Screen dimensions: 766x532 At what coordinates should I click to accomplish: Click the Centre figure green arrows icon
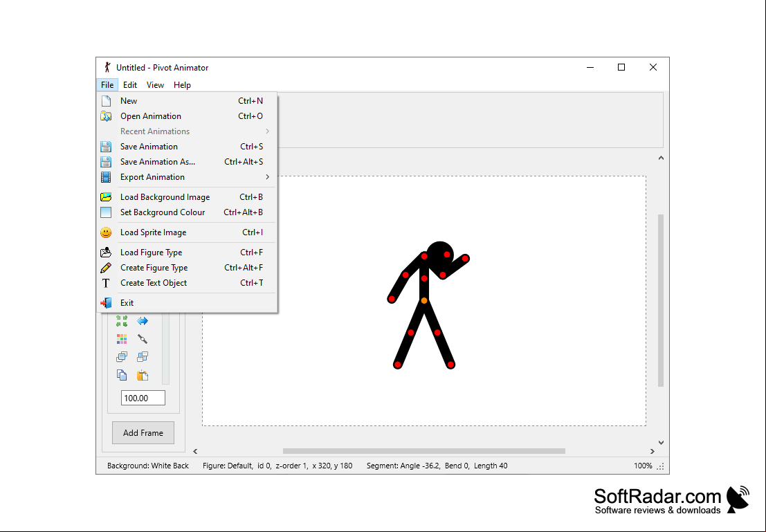pos(122,321)
